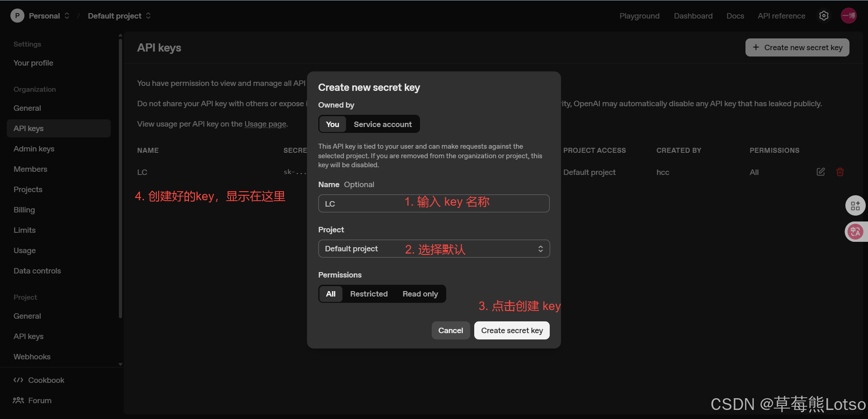This screenshot has height=419, width=868.
Task: Open the API reference tab
Action: (781, 16)
